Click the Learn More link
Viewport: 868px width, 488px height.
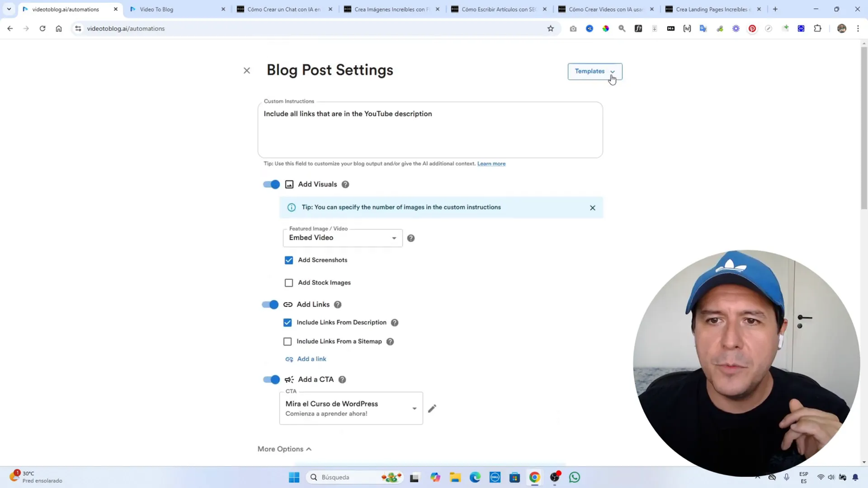(x=490, y=163)
